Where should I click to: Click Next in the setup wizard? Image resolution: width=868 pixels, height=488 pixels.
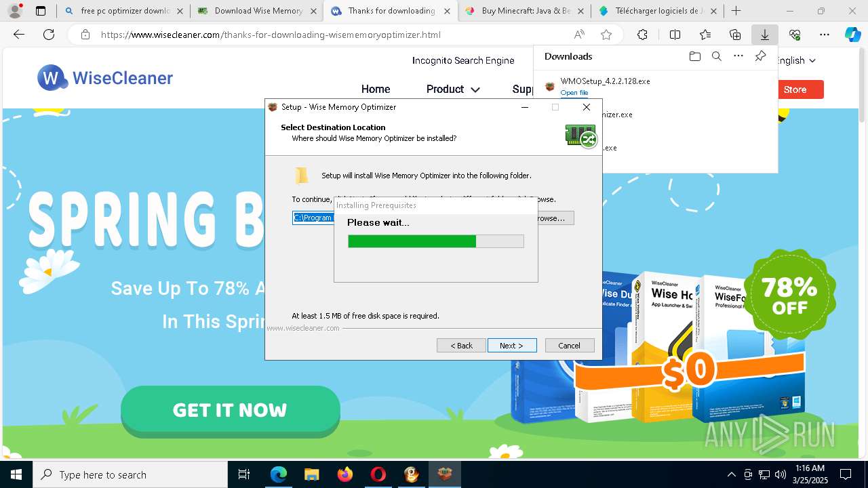512,346
